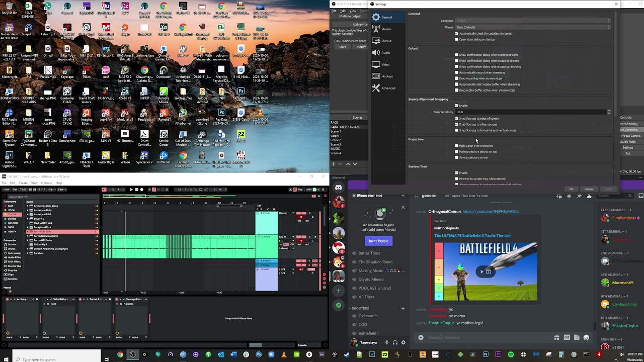Open Recycle Bin on the desktop
This screenshot has width=644, height=362.
pyautogui.click(x=9, y=9)
